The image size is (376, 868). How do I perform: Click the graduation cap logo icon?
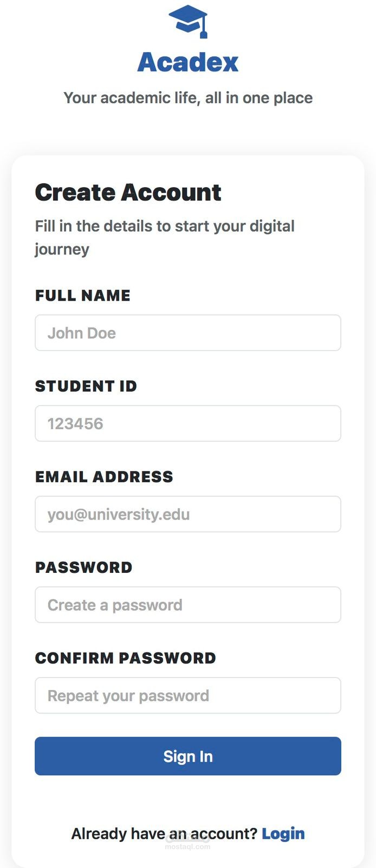point(188,21)
